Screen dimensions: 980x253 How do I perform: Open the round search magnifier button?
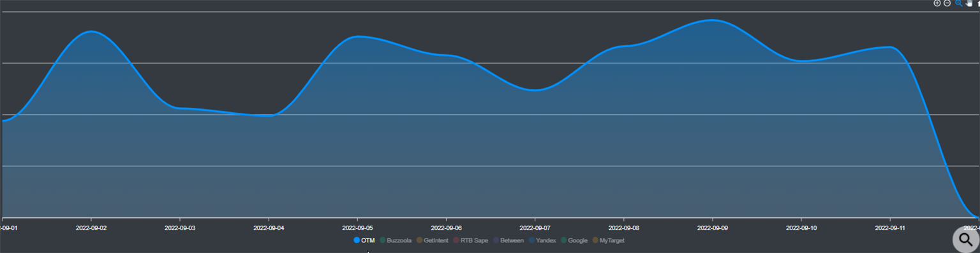point(967,240)
